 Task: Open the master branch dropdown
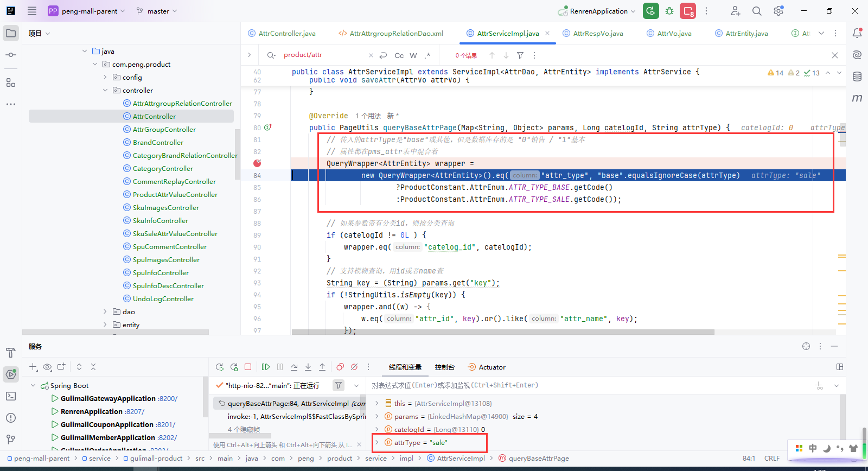tap(157, 11)
